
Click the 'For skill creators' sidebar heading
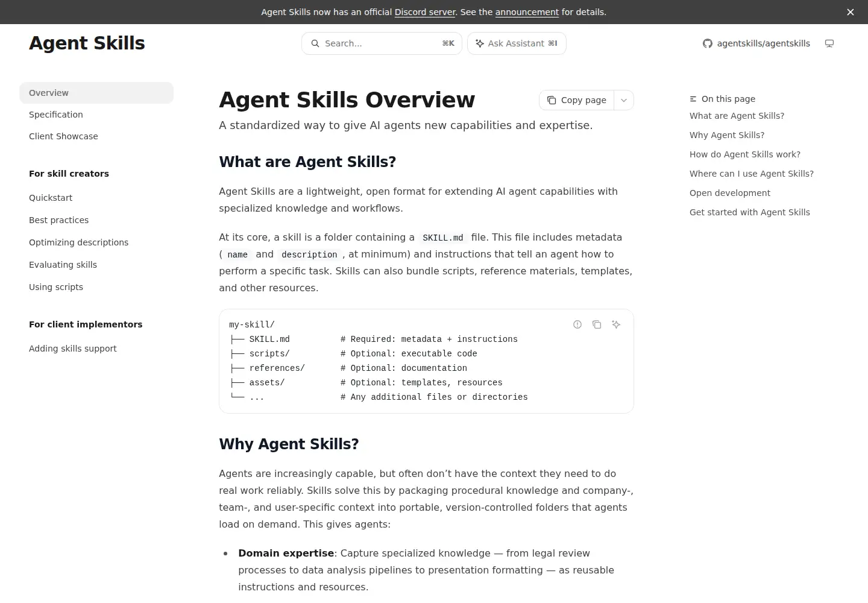click(x=69, y=174)
